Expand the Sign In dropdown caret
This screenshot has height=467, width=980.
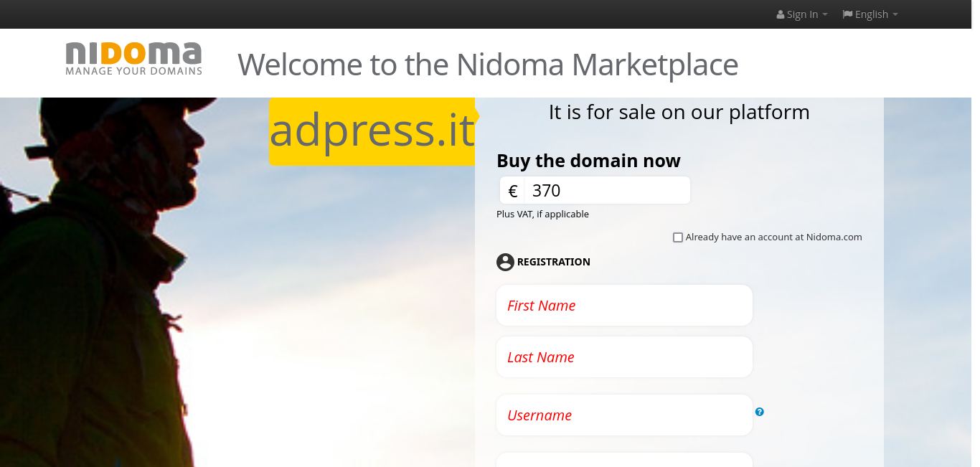[825, 14]
